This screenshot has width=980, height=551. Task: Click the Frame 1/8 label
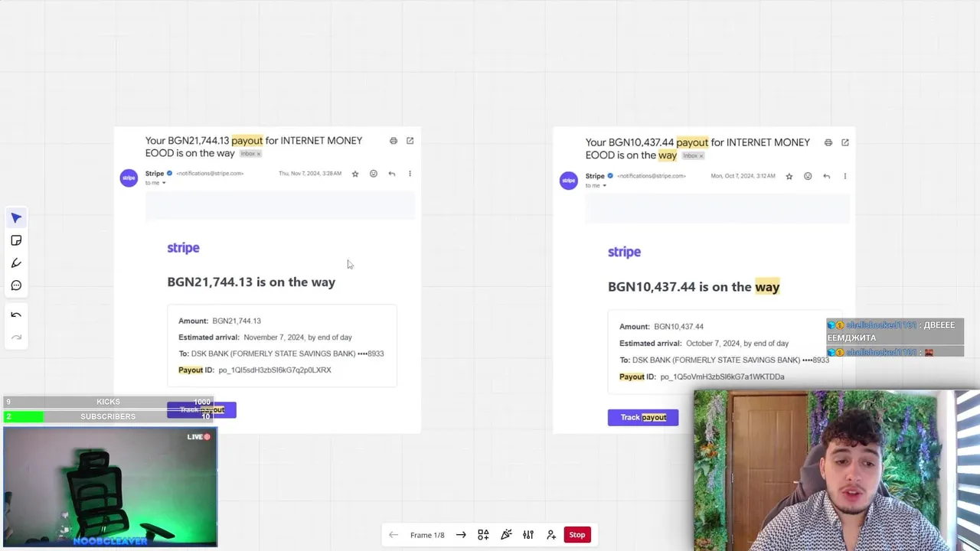pyautogui.click(x=427, y=535)
